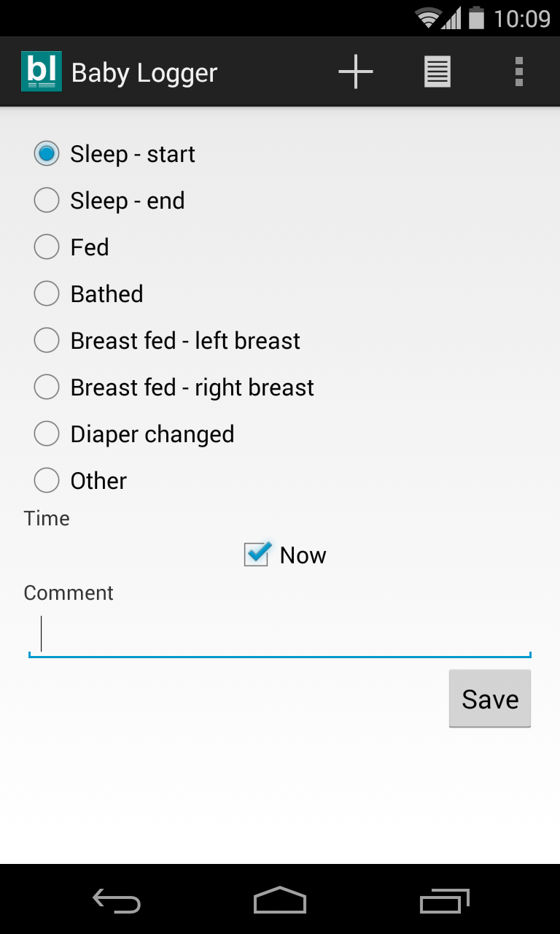Tap the battery icon in status bar
The height and width of the screenshot is (934, 560).
(x=476, y=18)
